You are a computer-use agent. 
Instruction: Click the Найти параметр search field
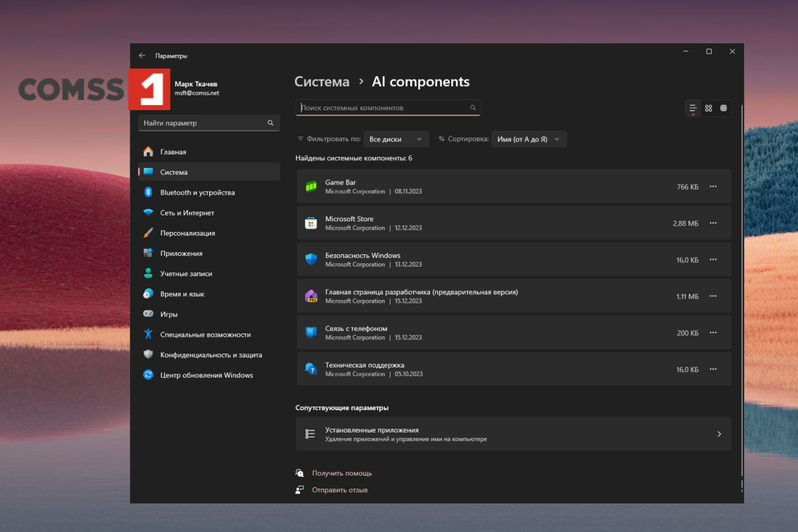click(209, 123)
